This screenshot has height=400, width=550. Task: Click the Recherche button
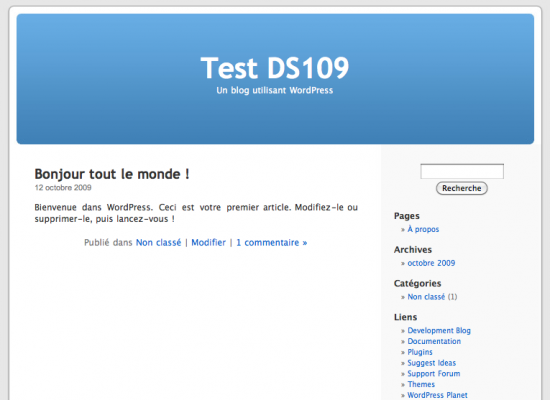(x=462, y=188)
